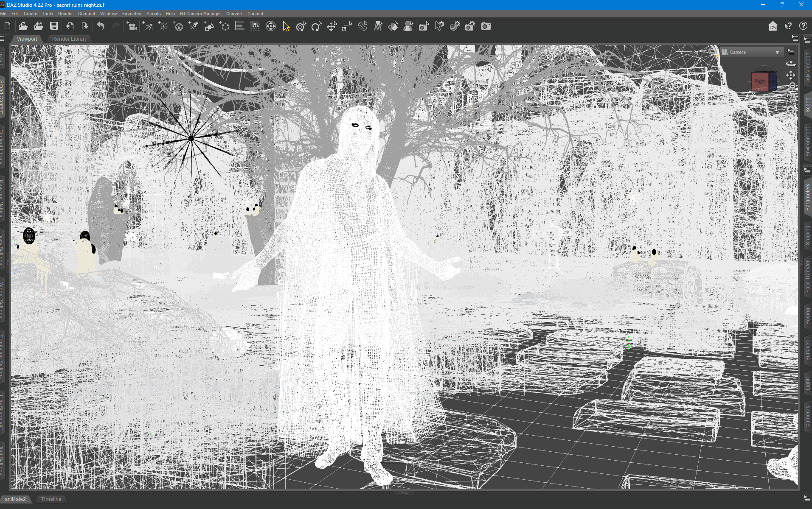Open the Convert menu
The width and height of the screenshot is (812, 509).
tap(234, 14)
